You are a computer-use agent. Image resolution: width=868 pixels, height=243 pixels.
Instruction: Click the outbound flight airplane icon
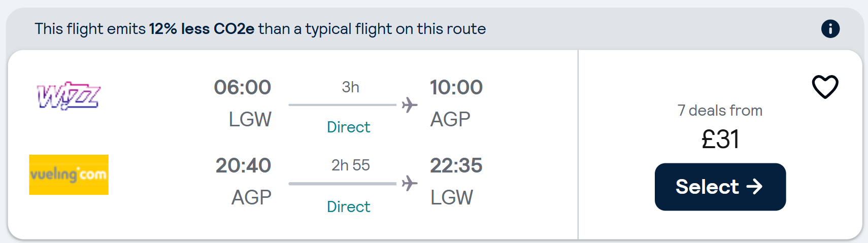[409, 105]
